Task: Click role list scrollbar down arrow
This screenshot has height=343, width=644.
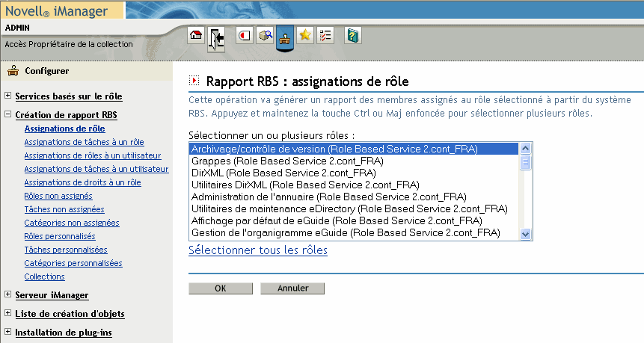Action: (x=525, y=235)
